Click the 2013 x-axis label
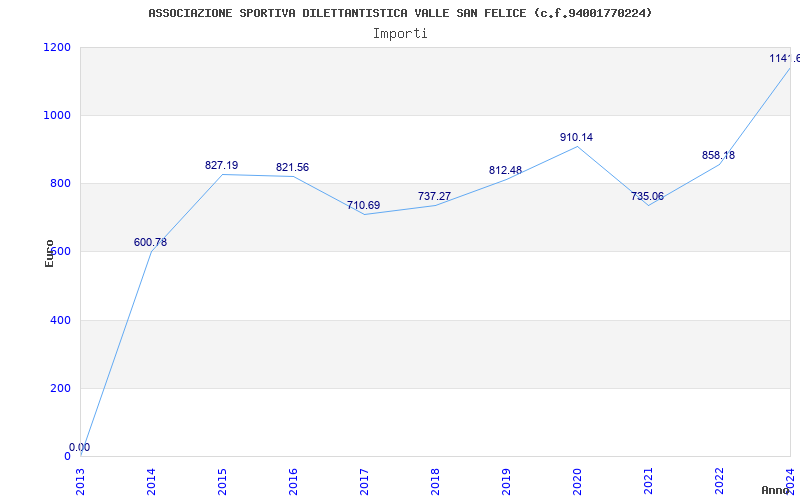 click(x=80, y=483)
